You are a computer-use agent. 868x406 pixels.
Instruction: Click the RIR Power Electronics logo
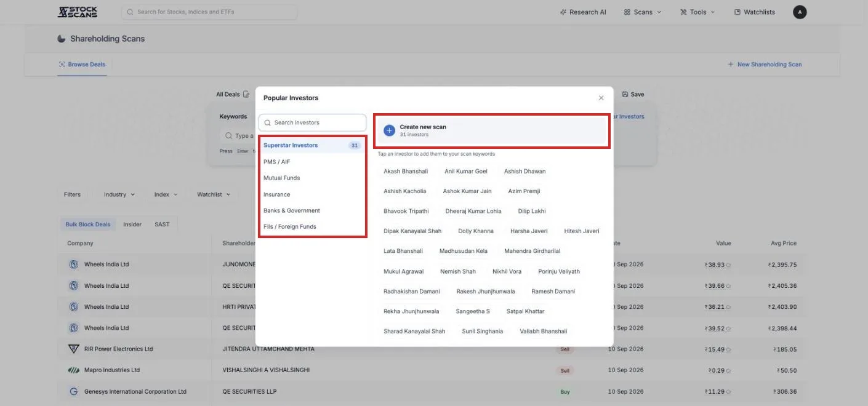73,349
